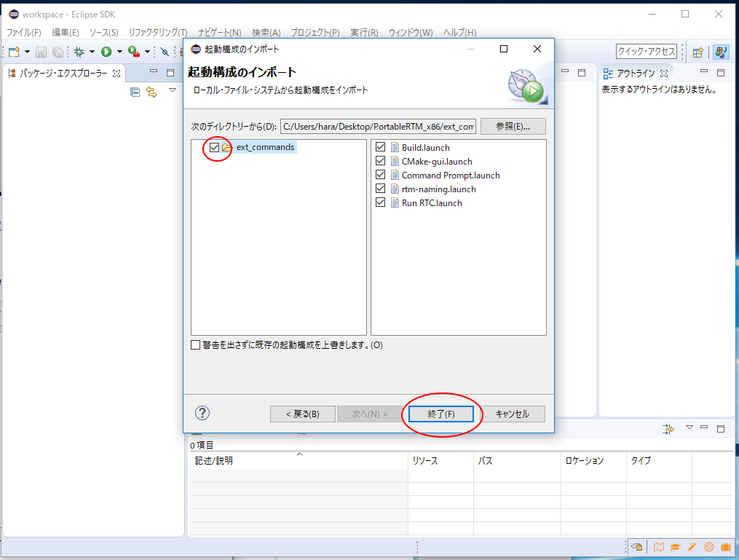Image resolution: width=739 pixels, height=560 pixels.
Task: Sort by リソース column header
Action: (x=440, y=460)
